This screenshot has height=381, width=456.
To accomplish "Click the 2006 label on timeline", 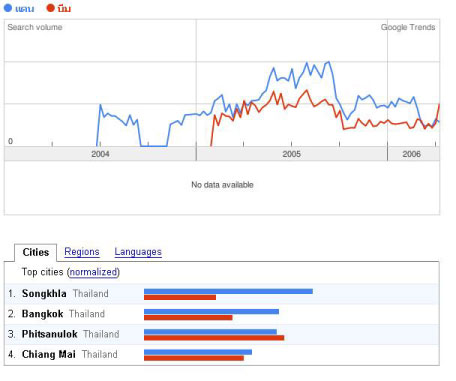I will [x=411, y=154].
